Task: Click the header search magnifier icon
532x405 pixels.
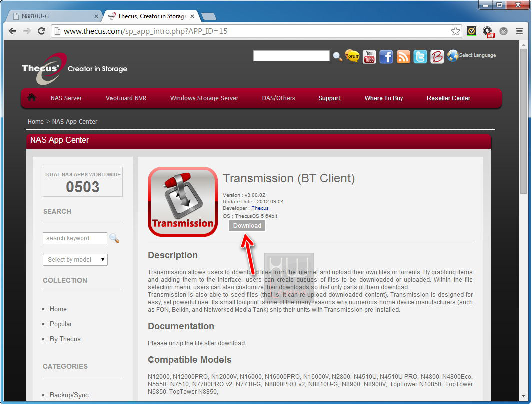Action: pyautogui.click(x=337, y=56)
